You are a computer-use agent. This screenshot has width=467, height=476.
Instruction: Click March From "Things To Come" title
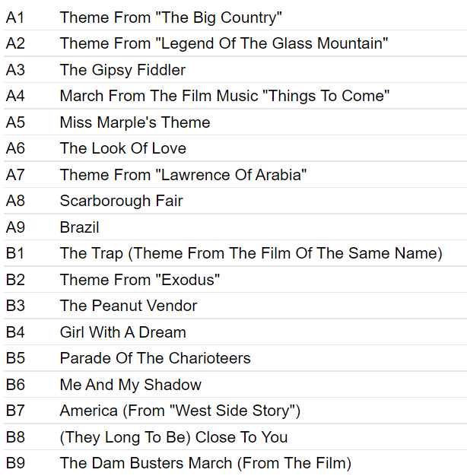[x=224, y=96]
